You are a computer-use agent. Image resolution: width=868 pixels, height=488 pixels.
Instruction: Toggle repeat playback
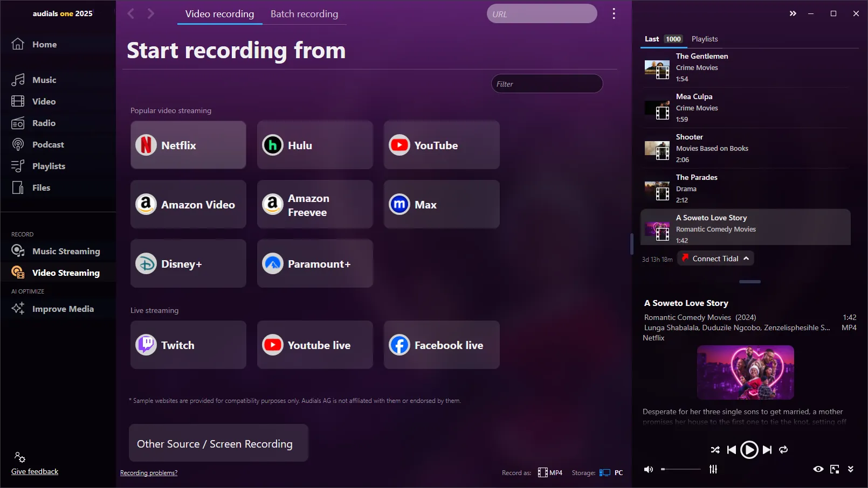click(783, 450)
